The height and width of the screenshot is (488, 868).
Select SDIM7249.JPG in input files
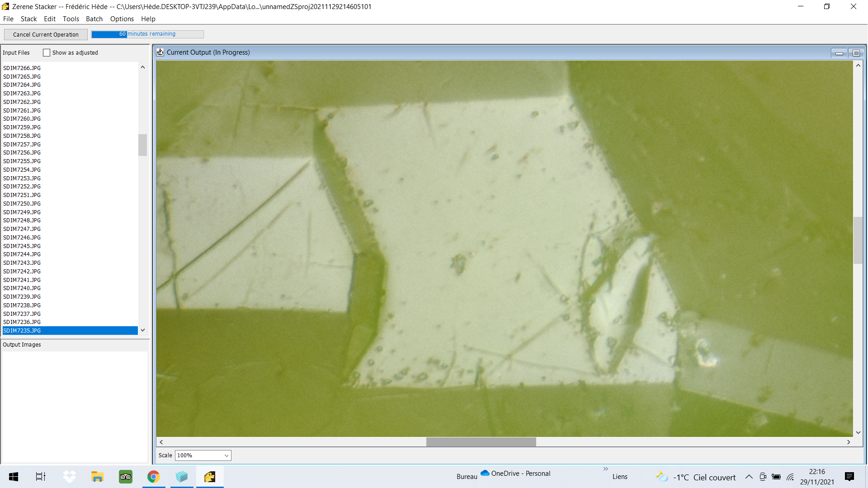tap(70, 212)
